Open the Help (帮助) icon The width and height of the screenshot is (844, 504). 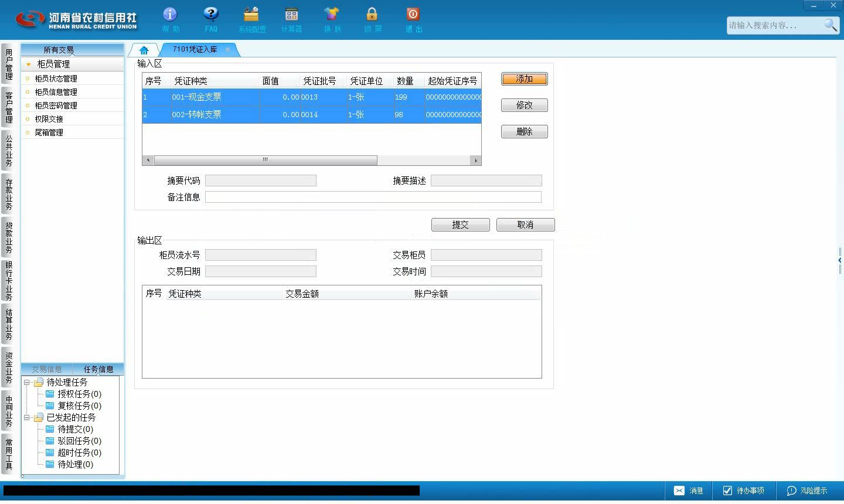(170, 20)
